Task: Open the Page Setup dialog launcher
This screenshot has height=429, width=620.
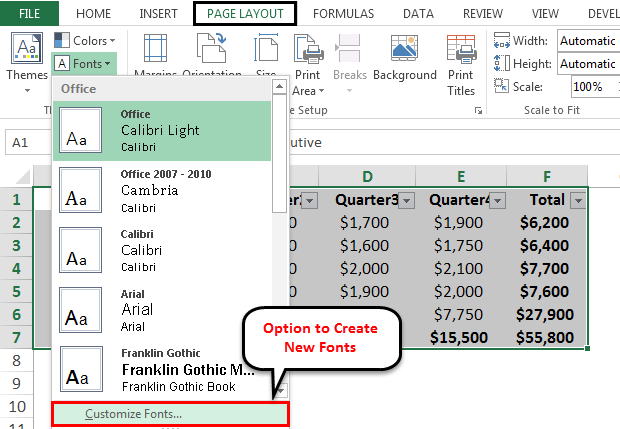Action: (478, 111)
